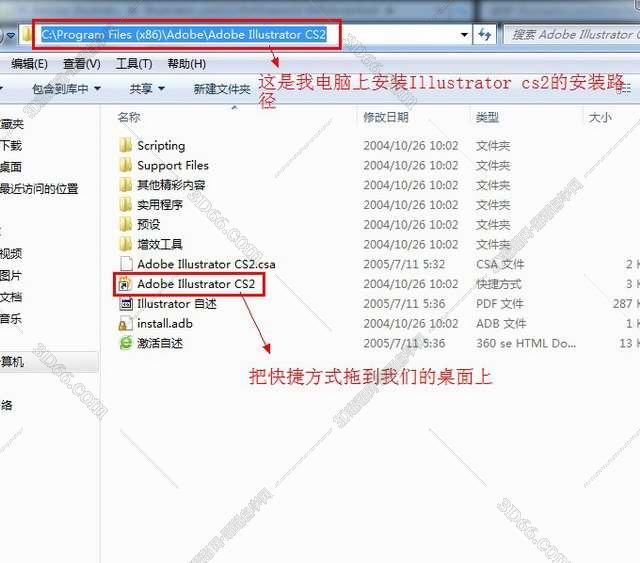This screenshot has height=563, width=640.
Task: Click the 激活自述 file name
Action: [x=160, y=343]
